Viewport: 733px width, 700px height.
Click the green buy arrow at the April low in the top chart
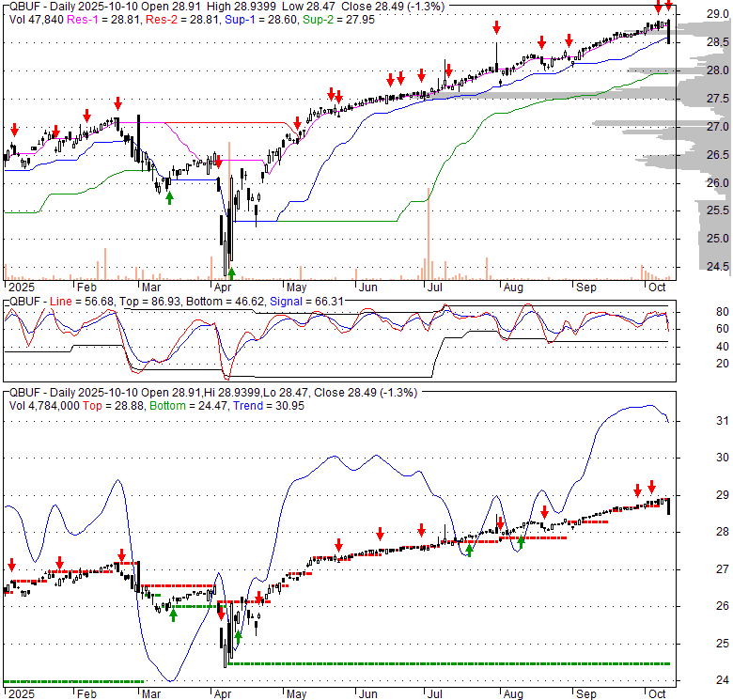(232, 272)
